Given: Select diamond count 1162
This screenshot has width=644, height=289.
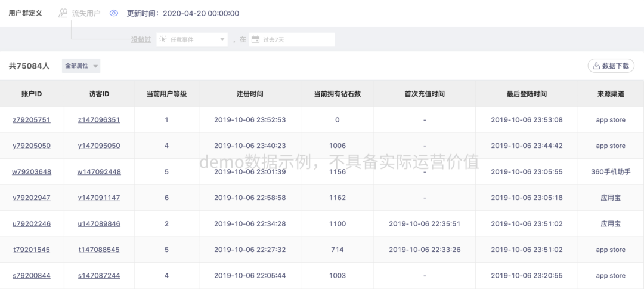Looking at the screenshot, I should (x=337, y=198).
